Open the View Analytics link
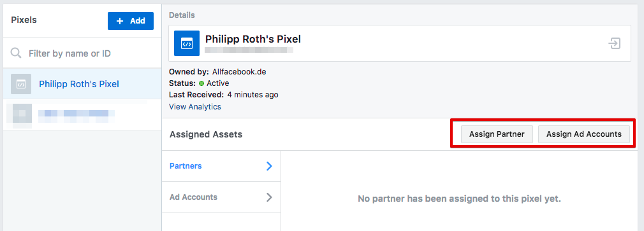The image size is (644, 231). 195,107
